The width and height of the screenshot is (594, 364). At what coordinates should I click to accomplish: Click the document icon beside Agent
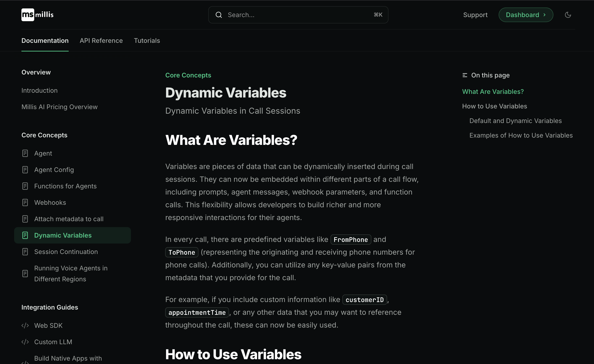point(25,153)
